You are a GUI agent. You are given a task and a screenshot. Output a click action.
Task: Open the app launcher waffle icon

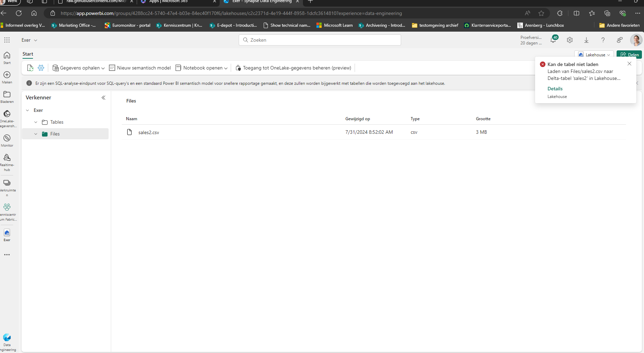(7, 40)
